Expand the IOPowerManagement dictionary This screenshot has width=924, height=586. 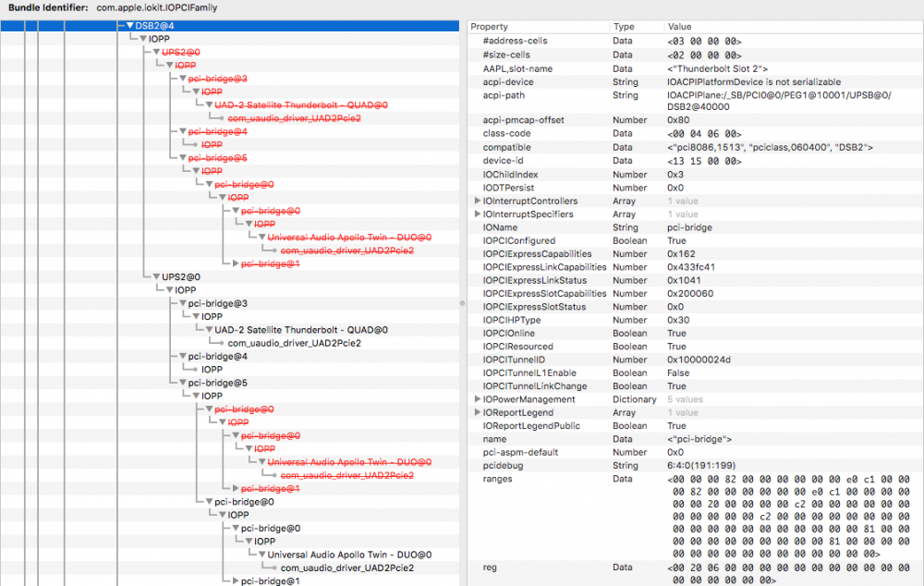click(x=478, y=399)
